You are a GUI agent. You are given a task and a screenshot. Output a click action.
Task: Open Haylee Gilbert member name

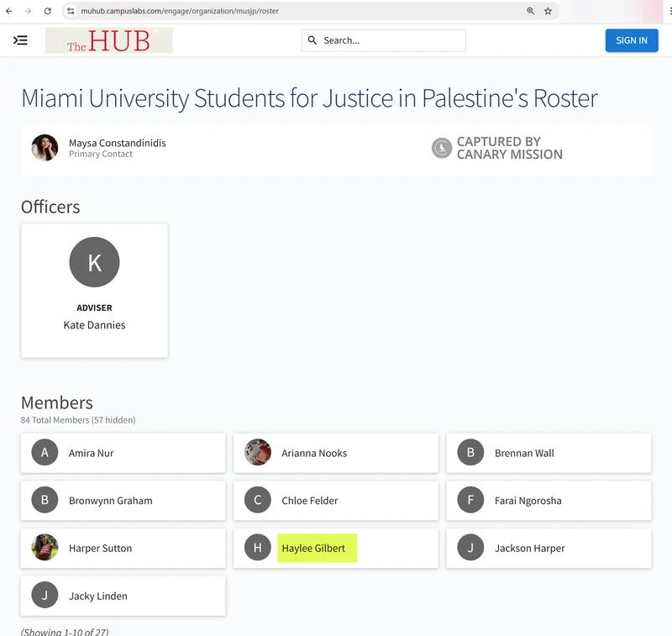(313, 548)
